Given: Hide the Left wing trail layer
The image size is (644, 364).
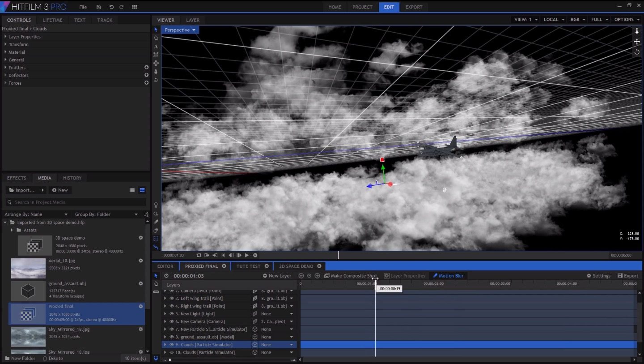Looking at the screenshot, I should pos(171,298).
